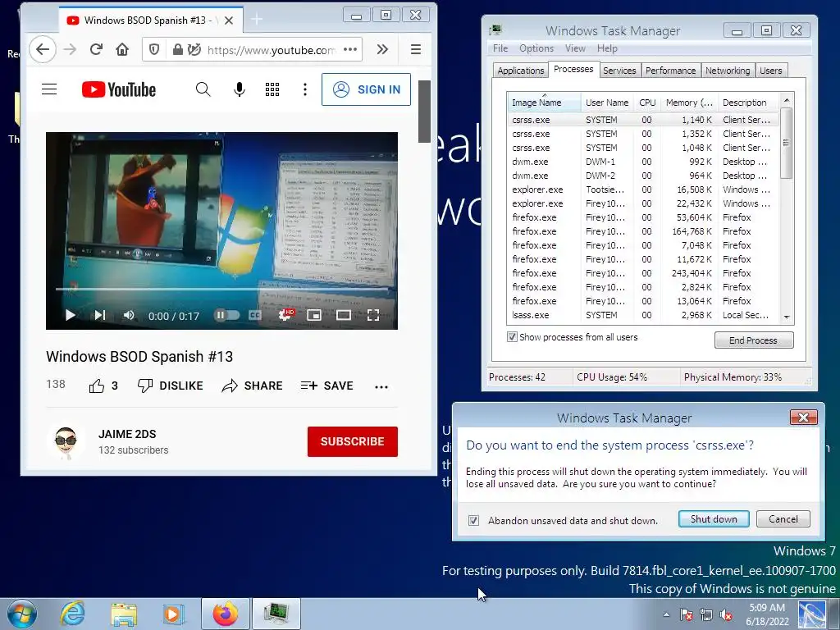Open YouTube search magnifier
Viewport: 840px width, 630px height.
(x=203, y=89)
